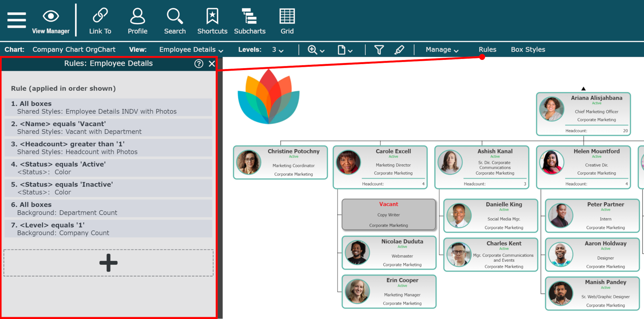Viewport: 644px width, 319px height.
Task: Add a new rule with plus button
Action: [x=109, y=263]
